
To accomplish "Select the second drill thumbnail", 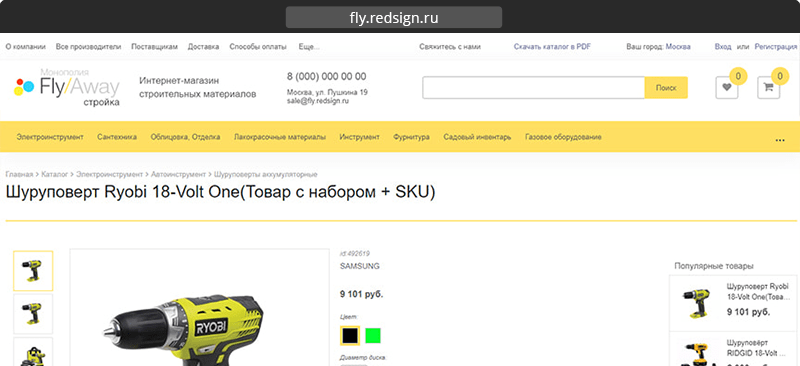I will [x=33, y=314].
